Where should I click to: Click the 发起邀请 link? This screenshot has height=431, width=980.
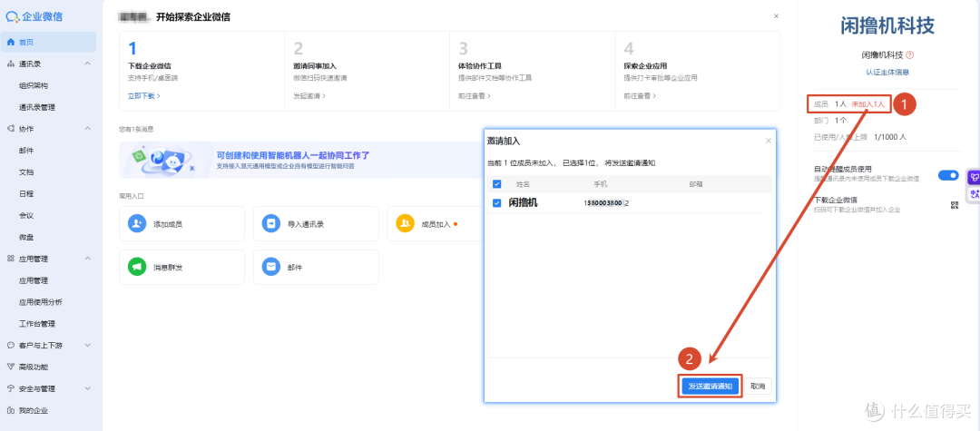click(x=309, y=96)
